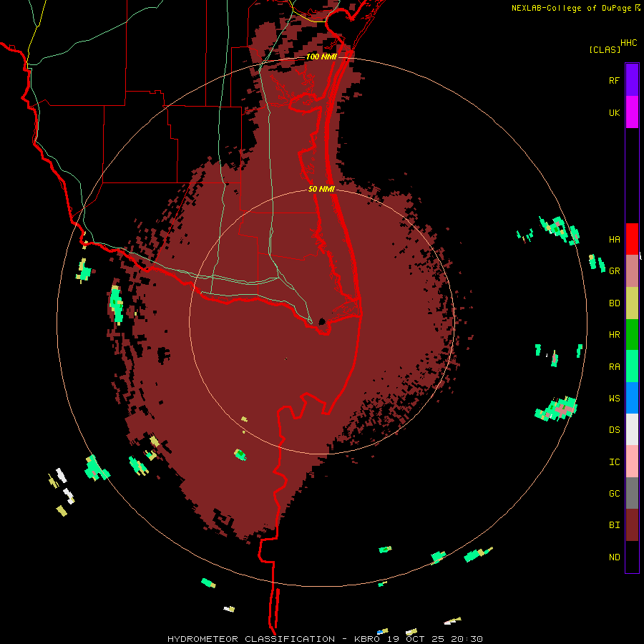Click the BI dark red legend swatch
This screenshot has width=644, height=644.
point(632,525)
